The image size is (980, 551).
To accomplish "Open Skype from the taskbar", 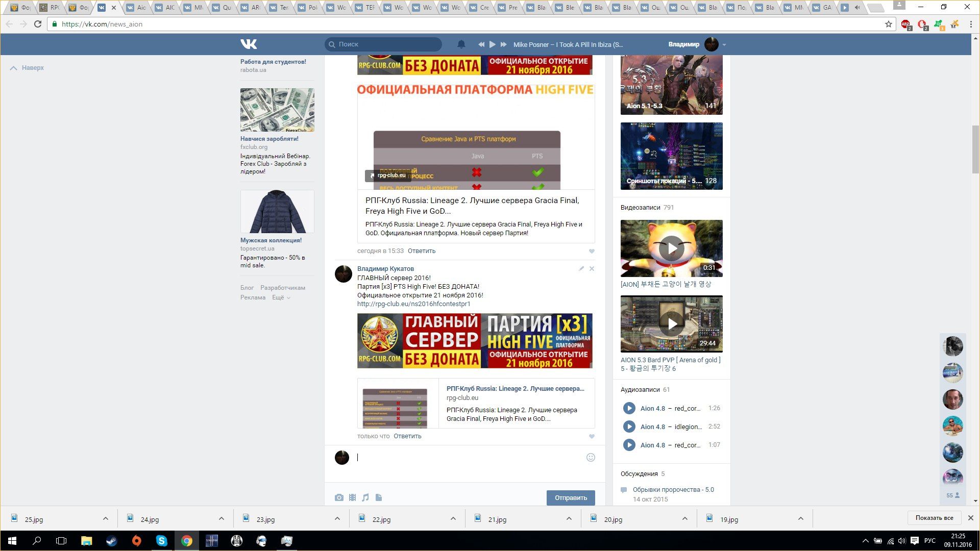I will [x=162, y=541].
